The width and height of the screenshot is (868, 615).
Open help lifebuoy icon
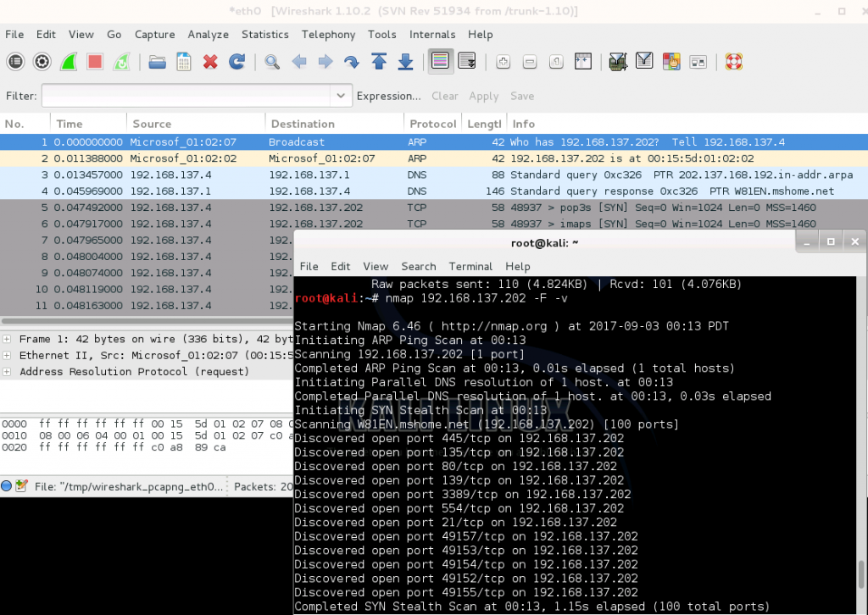(733, 61)
